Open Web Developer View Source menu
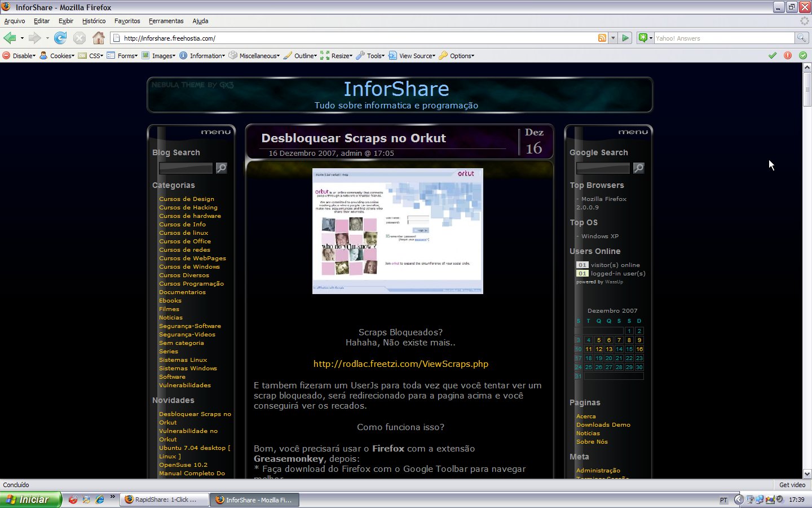The height and width of the screenshot is (508, 812). click(412, 56)
